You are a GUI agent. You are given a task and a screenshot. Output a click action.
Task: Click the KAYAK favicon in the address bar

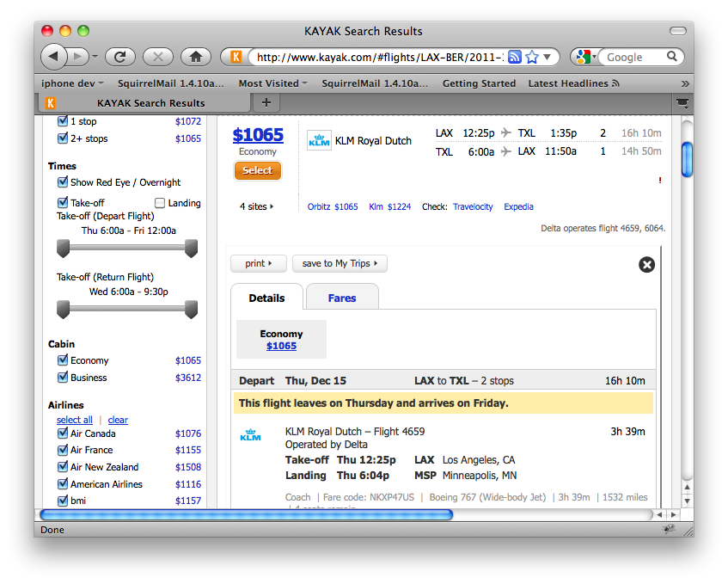[x=234, y=55]
